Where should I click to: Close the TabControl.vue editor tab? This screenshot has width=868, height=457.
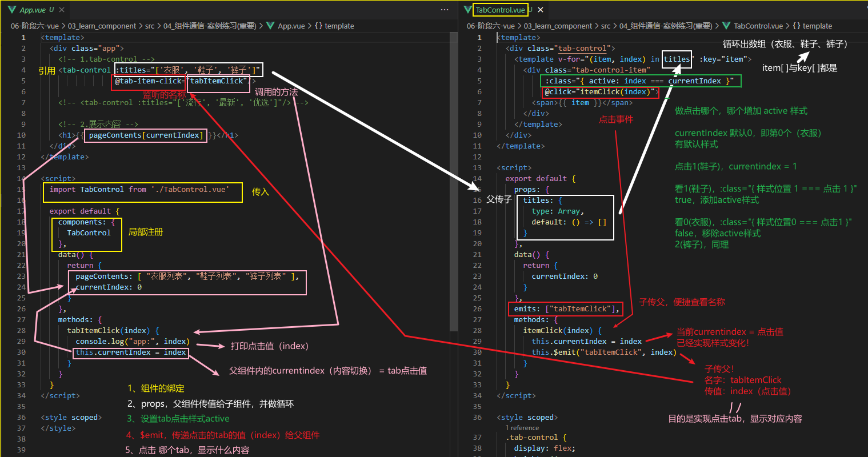coord(541,10)
